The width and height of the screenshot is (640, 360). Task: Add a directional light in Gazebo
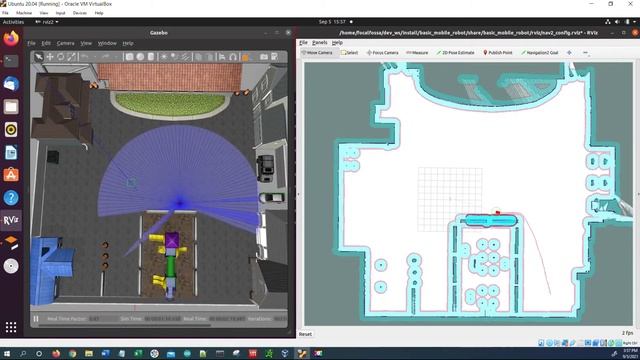point(185,57)
